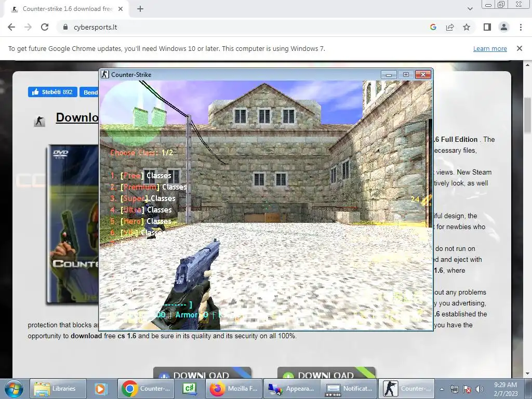Screen dimensions: 532x399
Task: Select option 2 [Premium] Classes
Action: click(149, 187)
